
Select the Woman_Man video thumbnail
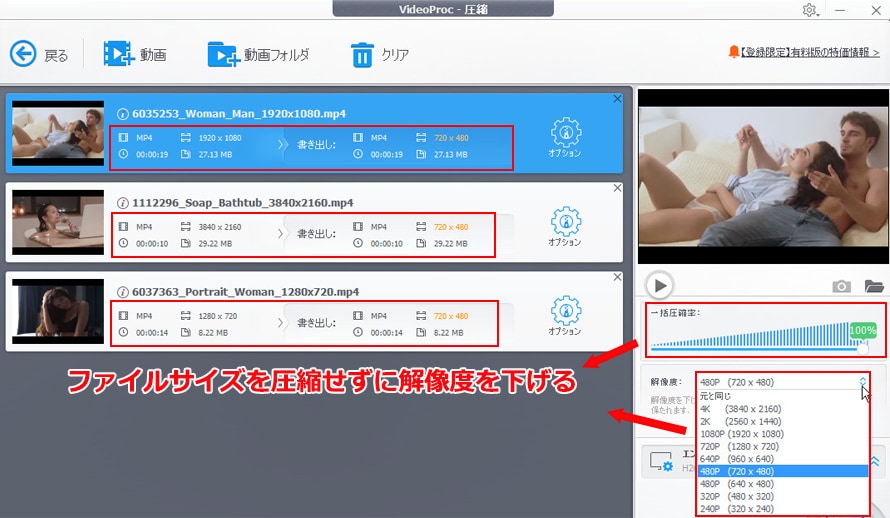(x=58, y=133)
